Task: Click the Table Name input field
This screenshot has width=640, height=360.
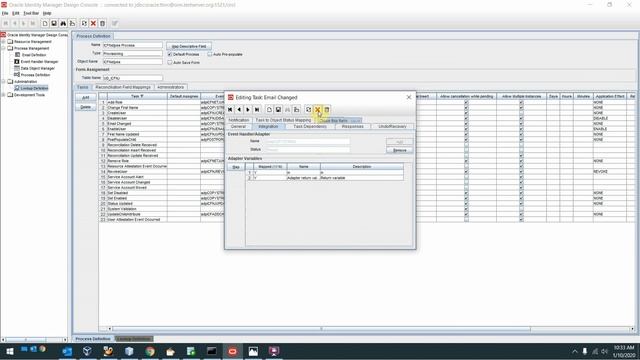Action: pyautogui.click(x=133, y=78)
